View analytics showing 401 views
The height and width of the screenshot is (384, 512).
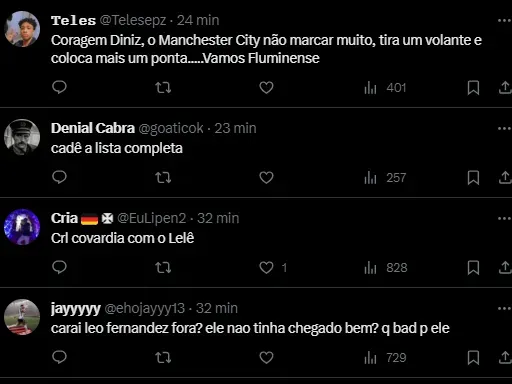click(x=385, y=88)
